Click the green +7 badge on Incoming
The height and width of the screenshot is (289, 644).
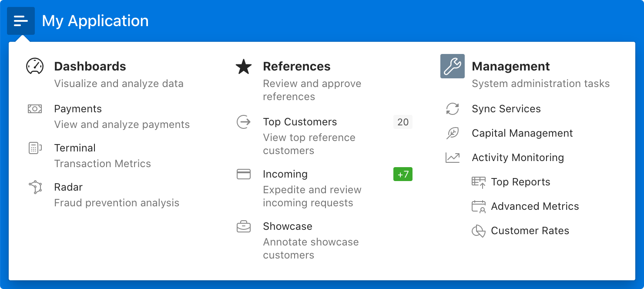click(x=402, y=174)
